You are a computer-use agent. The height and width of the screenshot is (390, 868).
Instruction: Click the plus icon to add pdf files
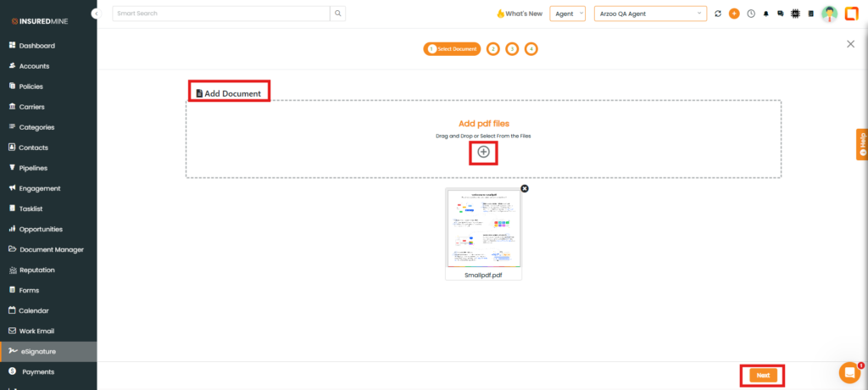pyautogui.click(x=483, y=152)
